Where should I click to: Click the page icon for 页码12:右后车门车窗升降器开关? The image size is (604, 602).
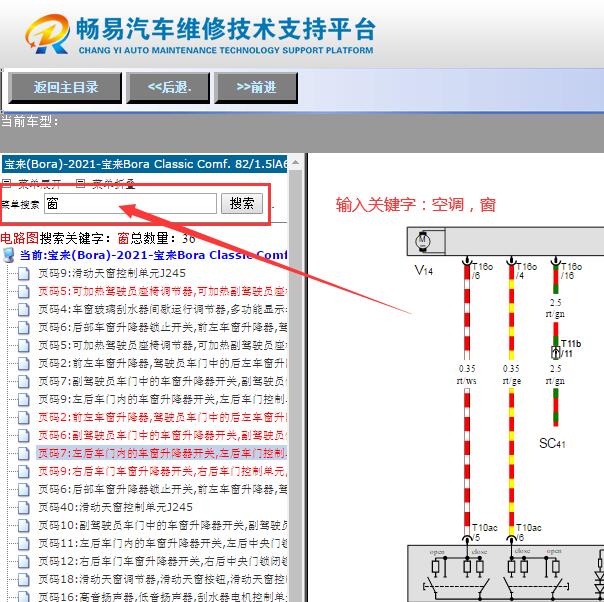click(23, 561)
